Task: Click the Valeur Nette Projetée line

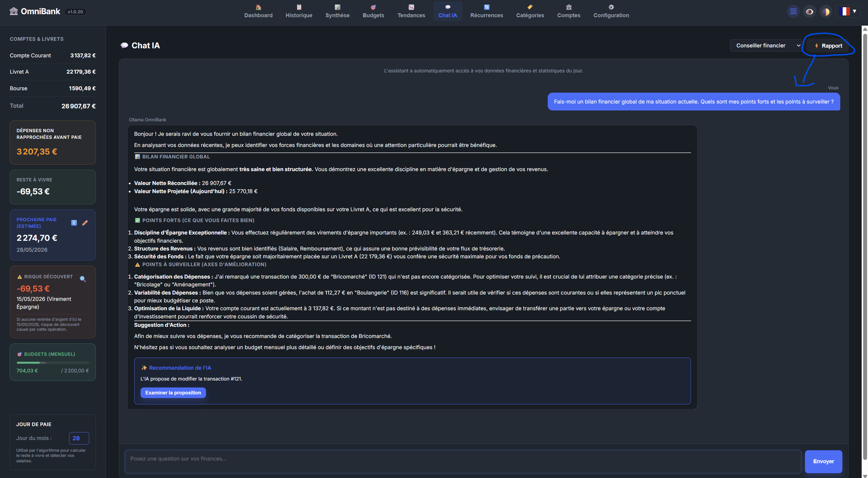Action: coord(196,191)
